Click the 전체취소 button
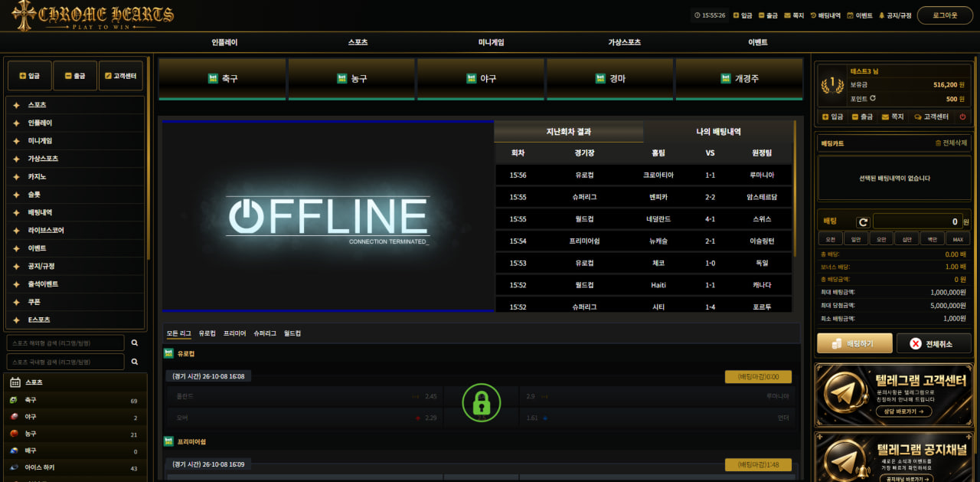The height and width of the screenshot is (482, 980). tap(933, 343)
